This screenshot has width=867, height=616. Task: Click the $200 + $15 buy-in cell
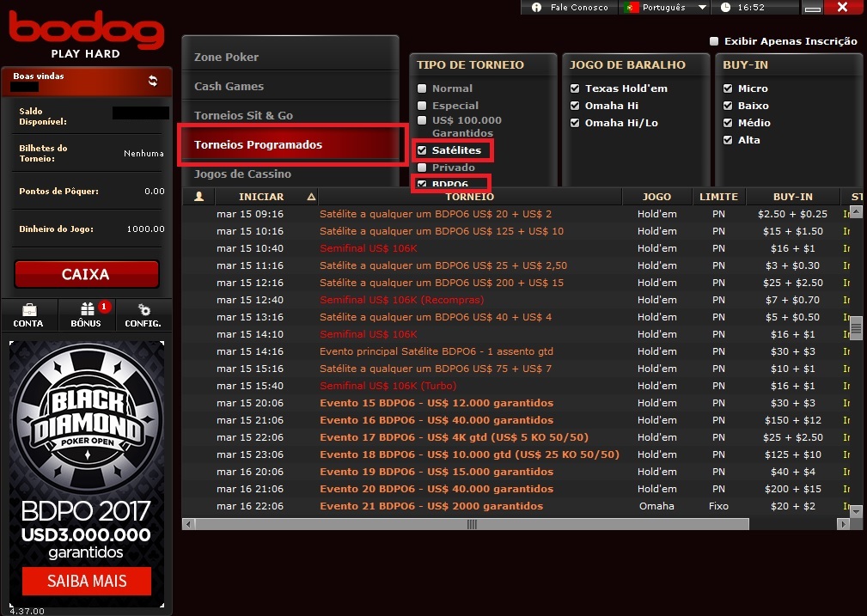(x=792, y=489)
